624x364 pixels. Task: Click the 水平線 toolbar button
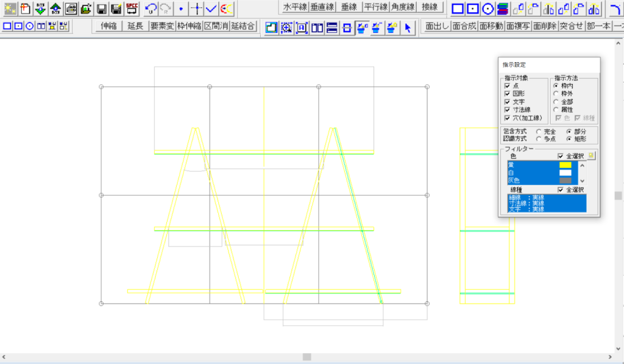tap(294, 7)
